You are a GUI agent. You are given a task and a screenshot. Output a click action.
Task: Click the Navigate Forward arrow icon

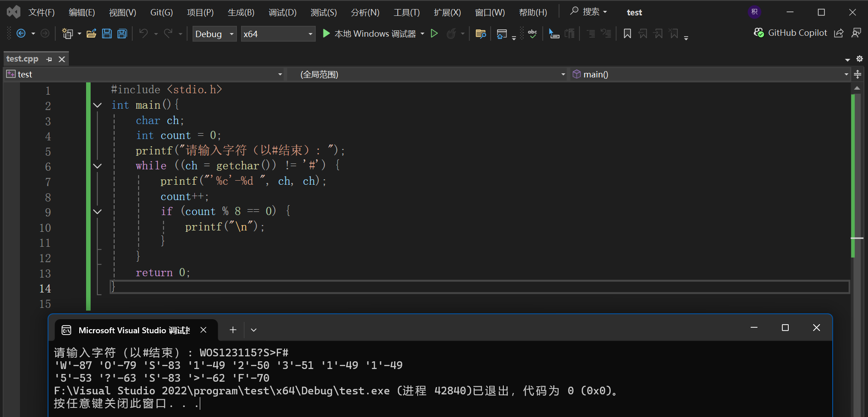tap(45, 34)
